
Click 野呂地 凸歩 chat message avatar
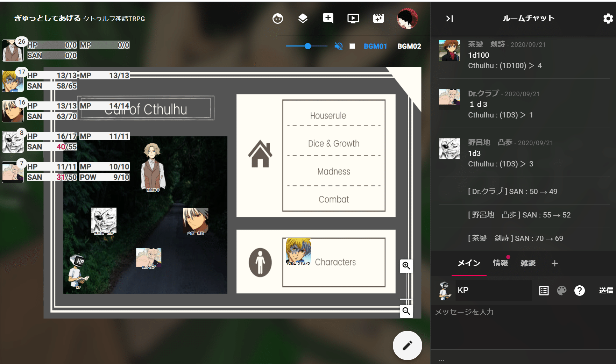tap(449, 149)
